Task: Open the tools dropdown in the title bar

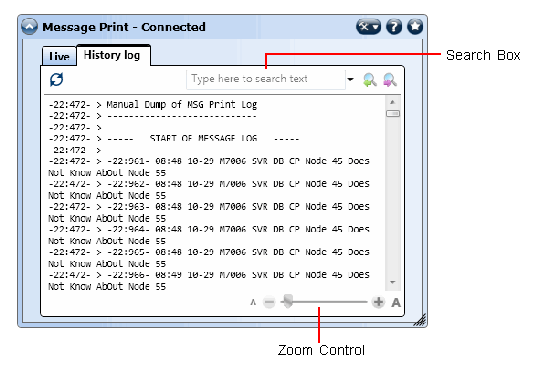Action: point(369,26)
